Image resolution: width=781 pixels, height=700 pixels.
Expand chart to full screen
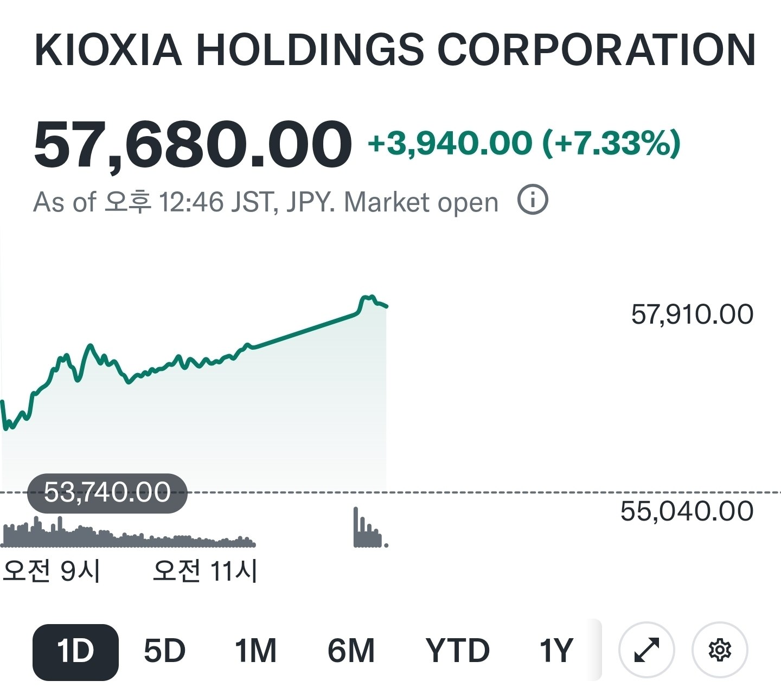click(646, 650)
